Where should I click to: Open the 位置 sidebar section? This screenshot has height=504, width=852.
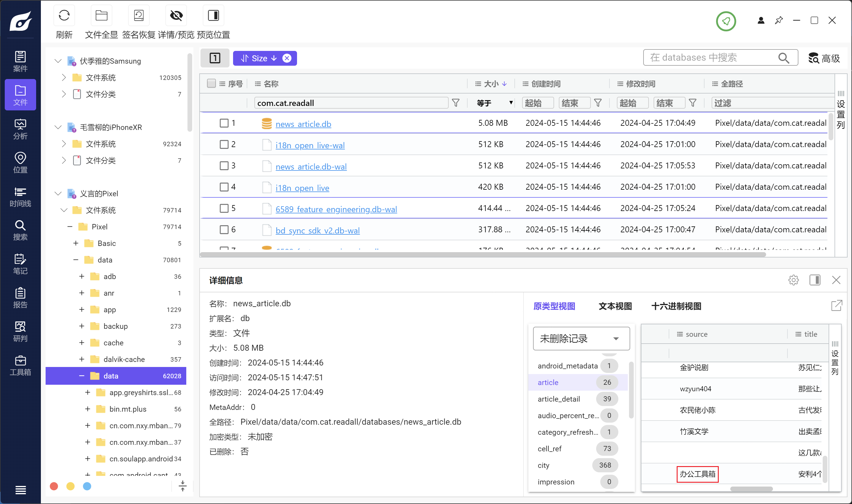20,163
